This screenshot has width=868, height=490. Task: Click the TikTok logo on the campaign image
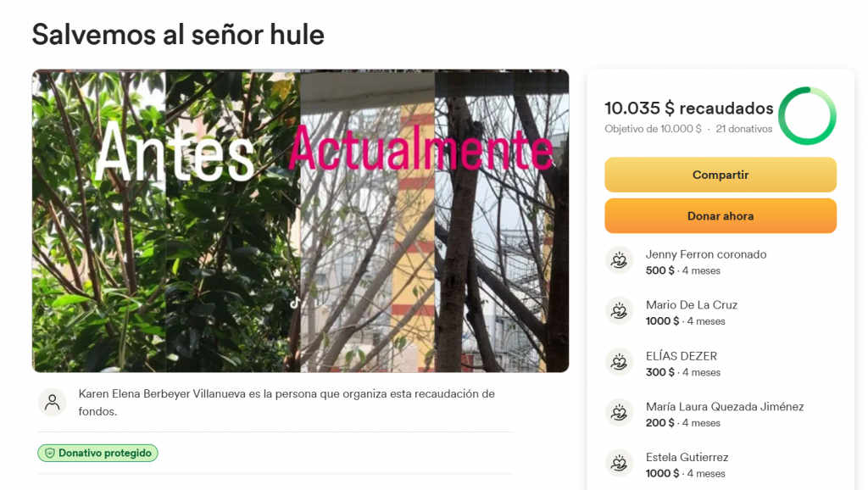click(295, 303)
